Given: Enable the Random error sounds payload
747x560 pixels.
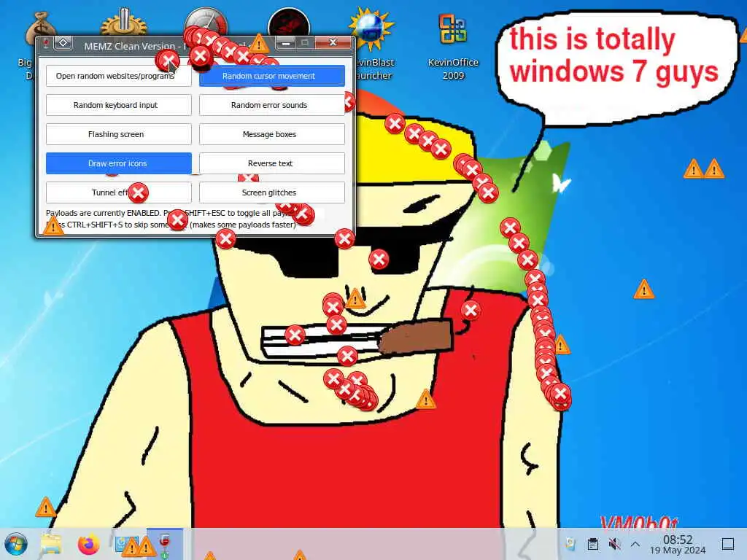Looking at the screenshot, I should (x=271, y=105).
